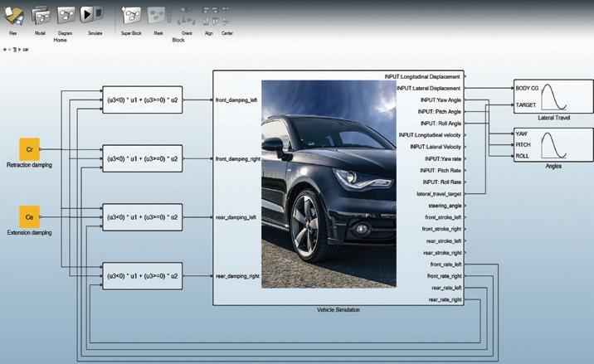Select expression block feeding front_damping_right

143,158
